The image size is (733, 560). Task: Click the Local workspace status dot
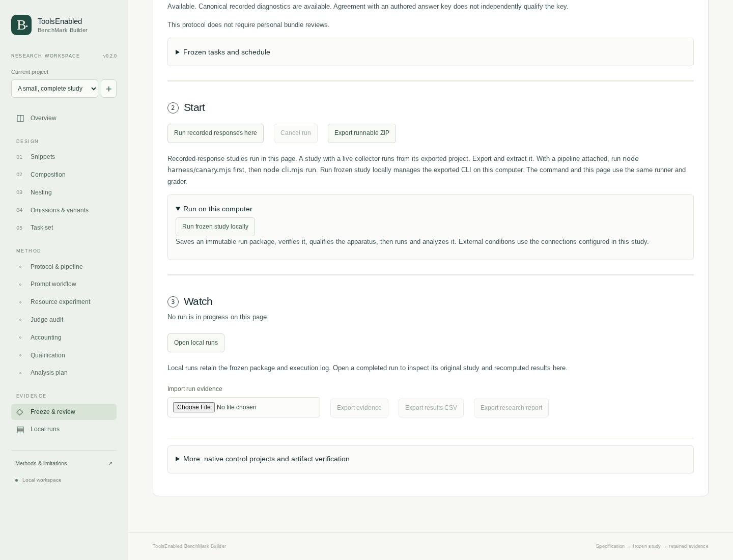coord(16,480)
